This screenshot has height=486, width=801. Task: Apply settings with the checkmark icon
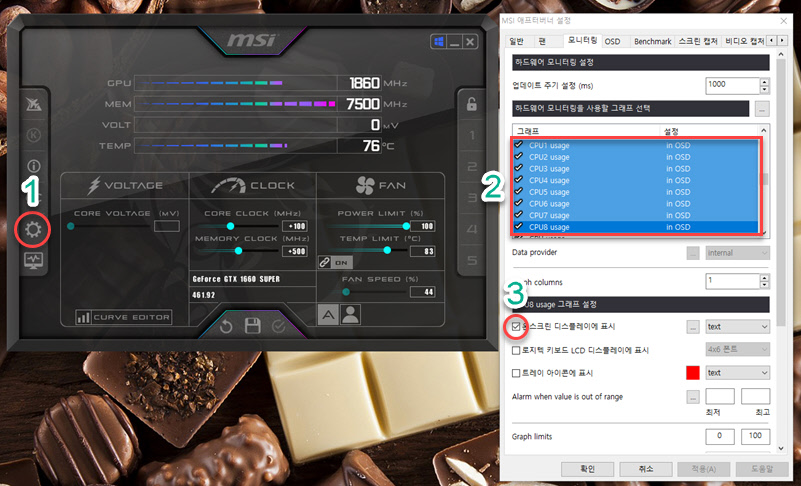pyautogui.click(x=278, y=326)
